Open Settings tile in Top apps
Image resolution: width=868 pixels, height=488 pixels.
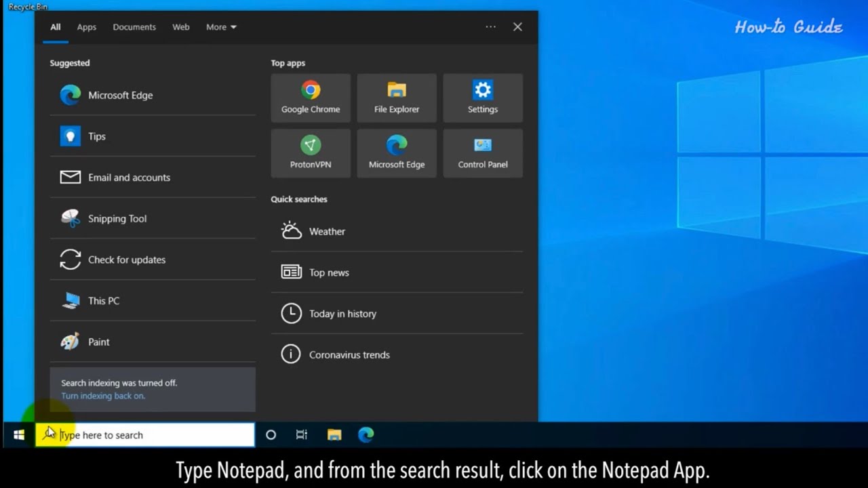pyautogui.click(x=483, y=98)
